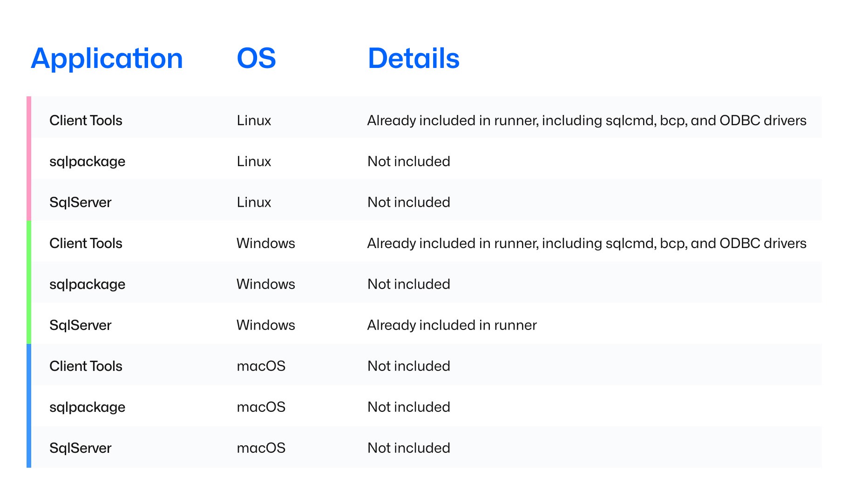Select SqlServer in the Linux row

[80, 202]
